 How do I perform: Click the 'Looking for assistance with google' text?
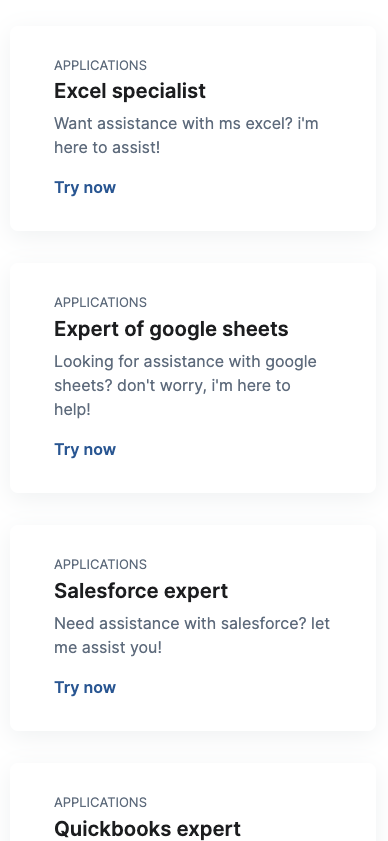(x=185, y=362)
